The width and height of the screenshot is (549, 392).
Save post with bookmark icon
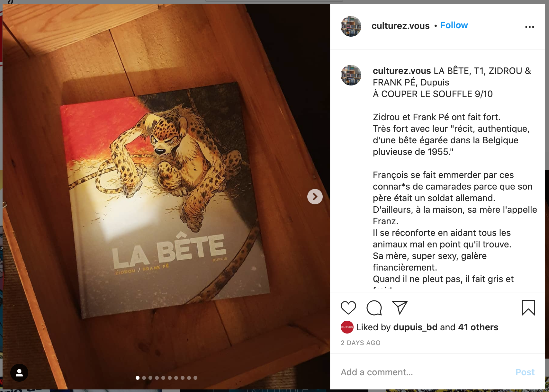(528, 308)
